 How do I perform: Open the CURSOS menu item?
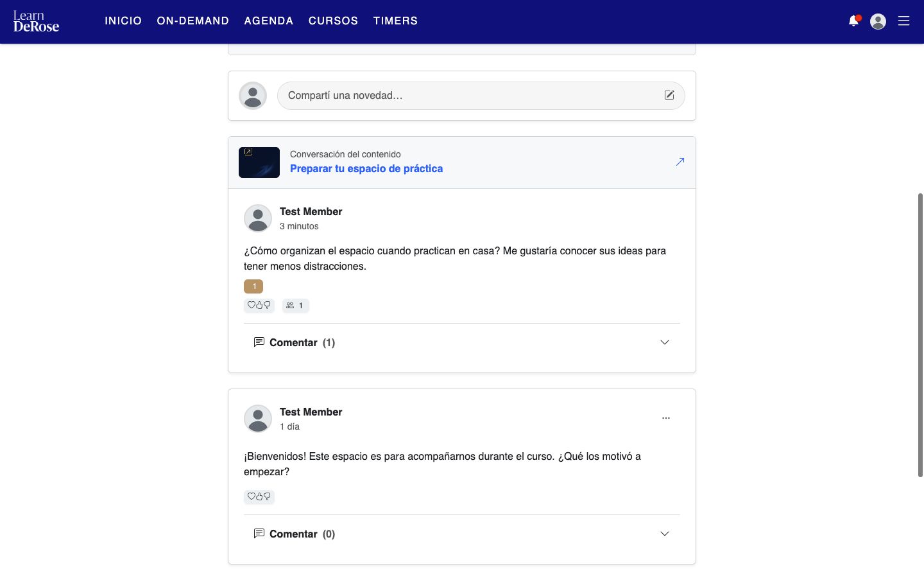point(334,21)
